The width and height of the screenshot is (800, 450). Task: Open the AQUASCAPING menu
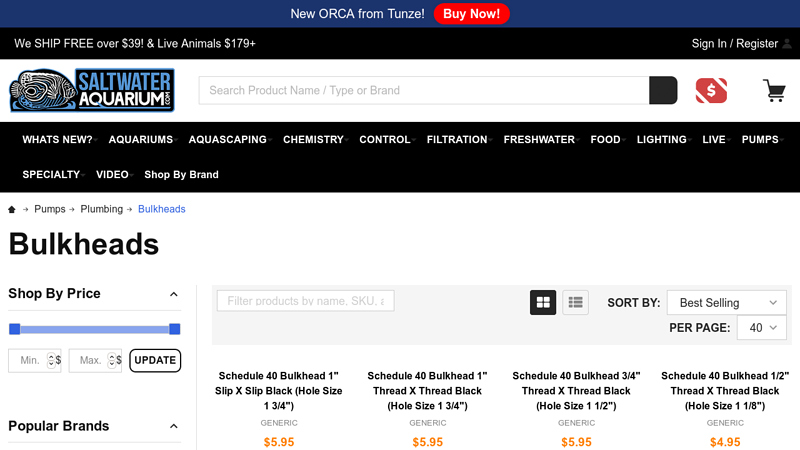click(228, 140)
